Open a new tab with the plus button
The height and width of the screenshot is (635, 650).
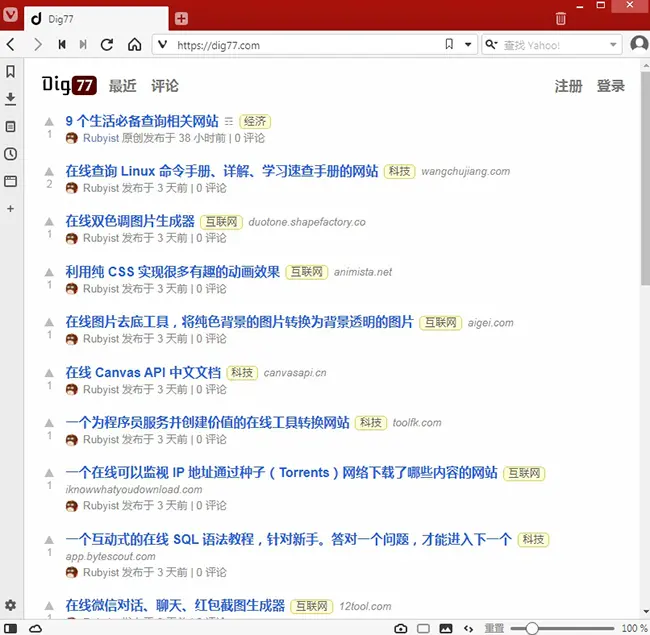click(x=181, y=19)
